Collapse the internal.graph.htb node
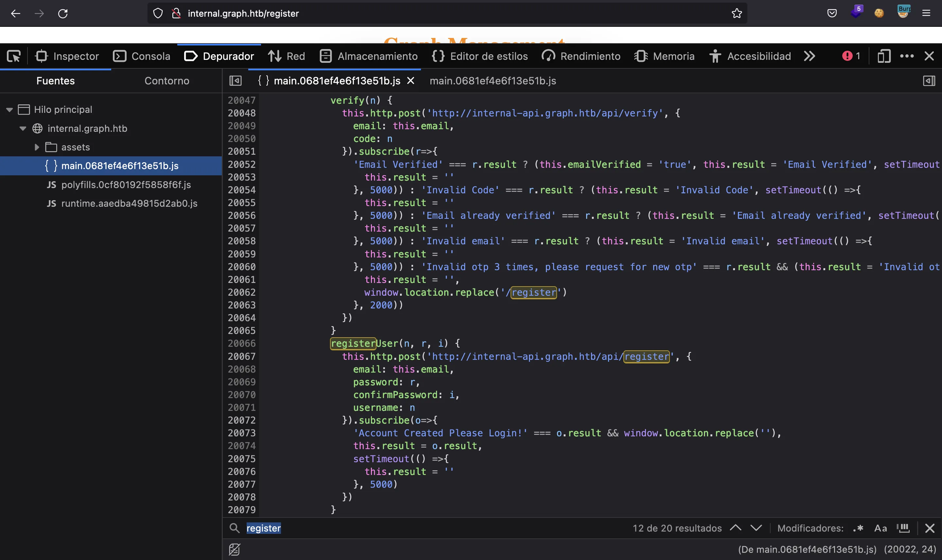This screenshot has width=942, height=560. point(23,129)
